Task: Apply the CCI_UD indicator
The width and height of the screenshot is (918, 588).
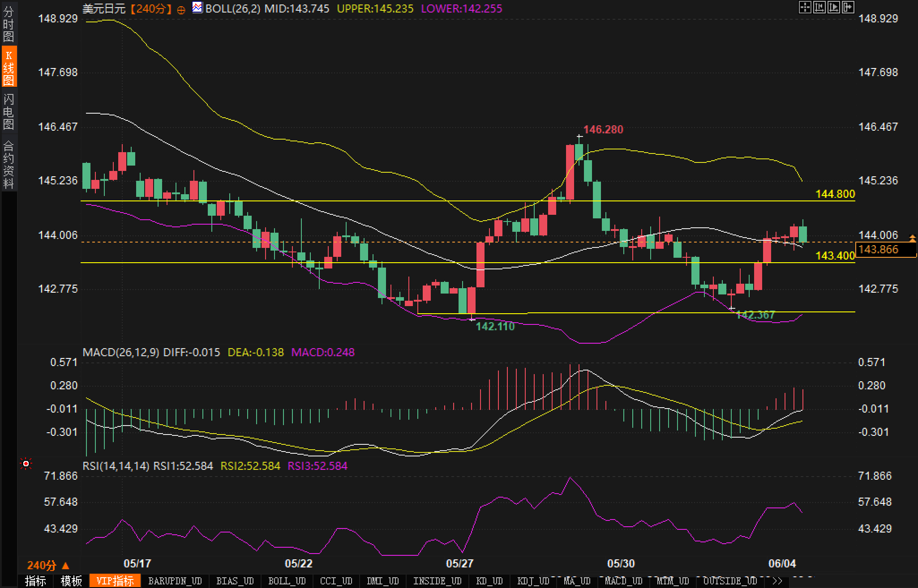Action: click(336, 581)
